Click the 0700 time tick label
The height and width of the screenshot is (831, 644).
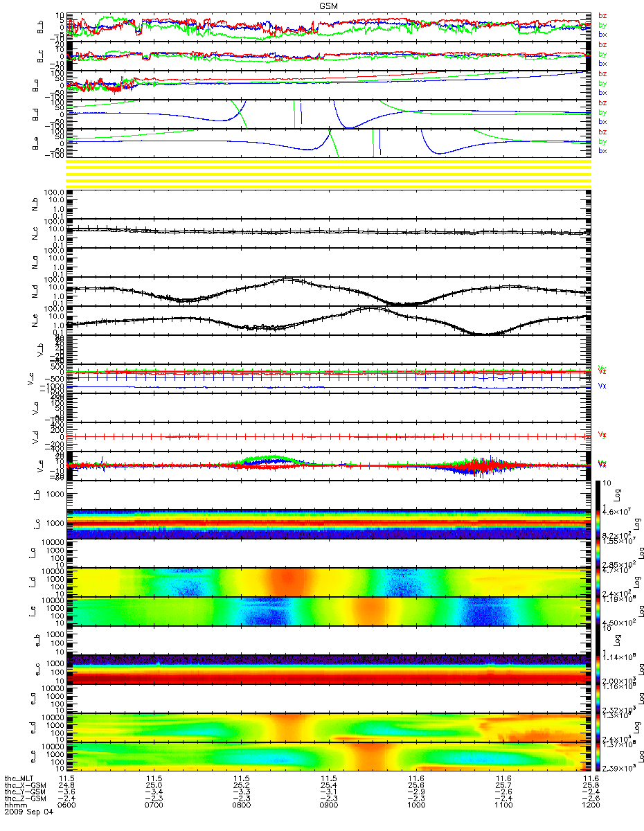[153, 805]
